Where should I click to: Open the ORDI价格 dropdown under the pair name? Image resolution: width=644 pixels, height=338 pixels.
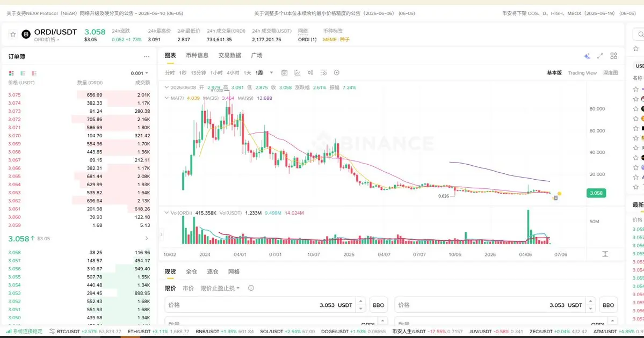click(46, 40)
